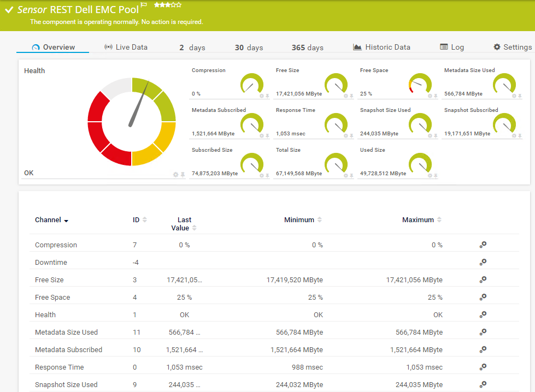Click pin icon on the Health gauge
This screenshot has height=392, width=535.
(x=183, y=175)
